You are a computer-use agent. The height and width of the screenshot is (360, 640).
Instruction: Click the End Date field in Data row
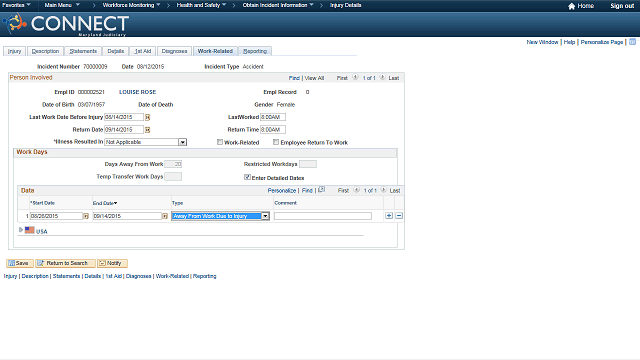point(127,216)
